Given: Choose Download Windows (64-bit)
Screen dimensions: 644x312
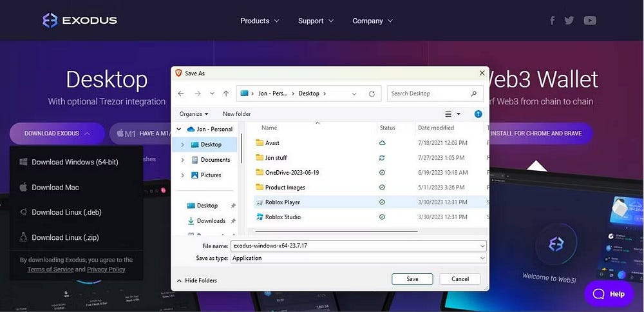Looking at the screenshot, I should click(76, 162).
